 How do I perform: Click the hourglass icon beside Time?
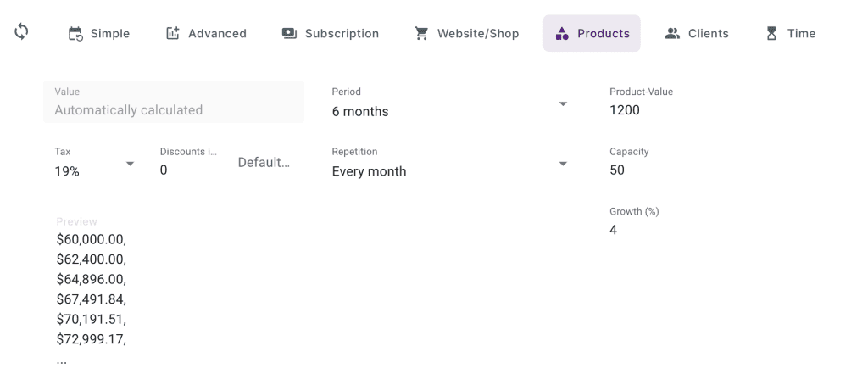click(x=771, y=34)
